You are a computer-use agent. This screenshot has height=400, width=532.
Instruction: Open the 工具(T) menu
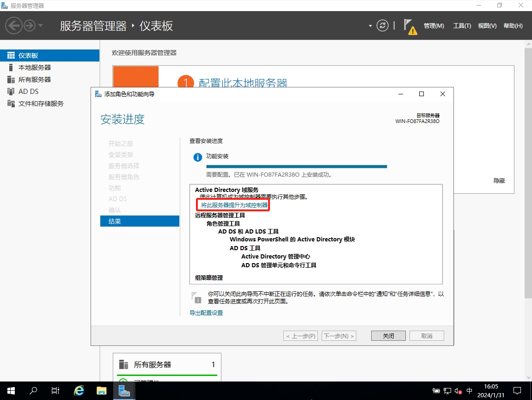coord(462,26)
